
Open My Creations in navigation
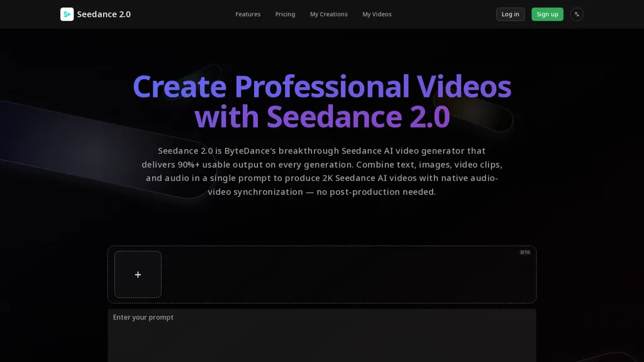tap(328, 14)
